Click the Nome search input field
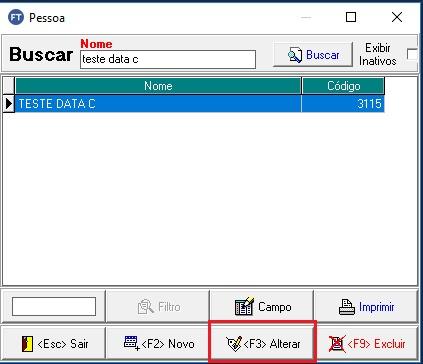Viewport: 423px width, 364px height. coord(168,59)
